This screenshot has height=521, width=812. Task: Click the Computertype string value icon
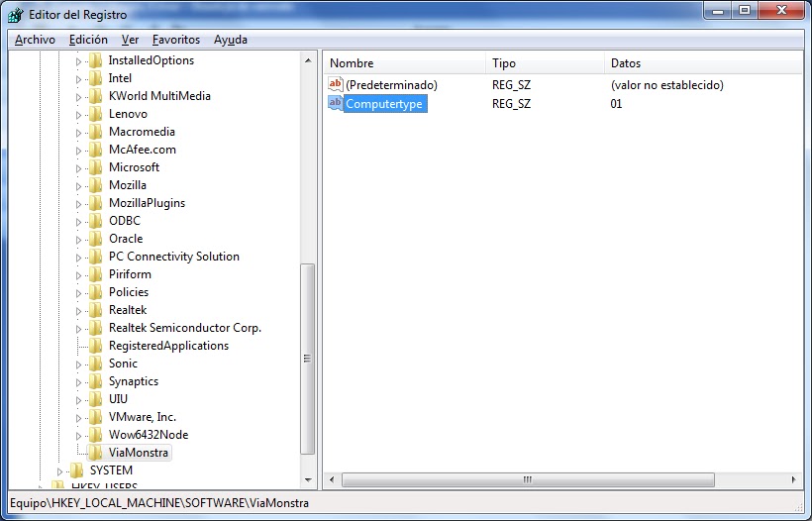[336, 103]
